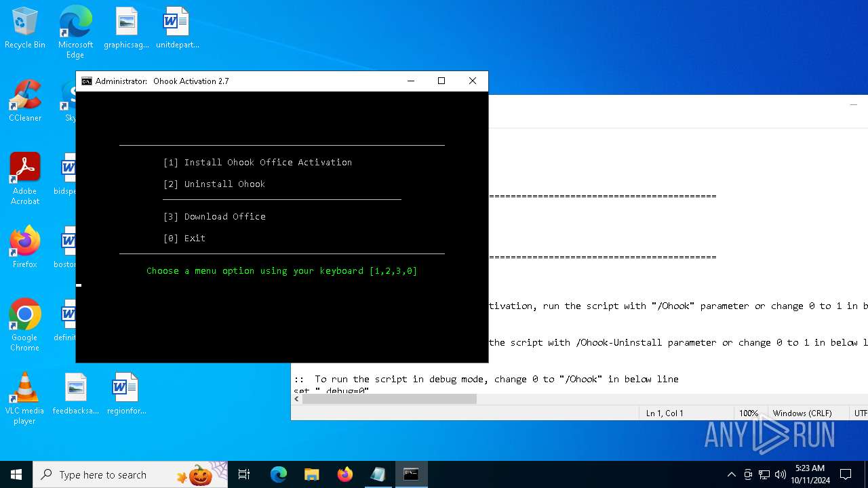This screenshot has height=488, width=868.
Task: Minimize the Ohook Activation console window
Action: [x=410, y=81]
